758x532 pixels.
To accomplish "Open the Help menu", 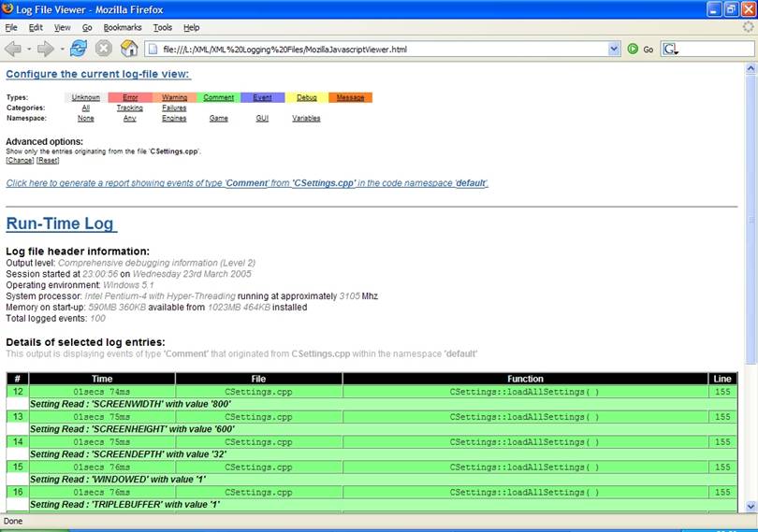I will point(192,27).
